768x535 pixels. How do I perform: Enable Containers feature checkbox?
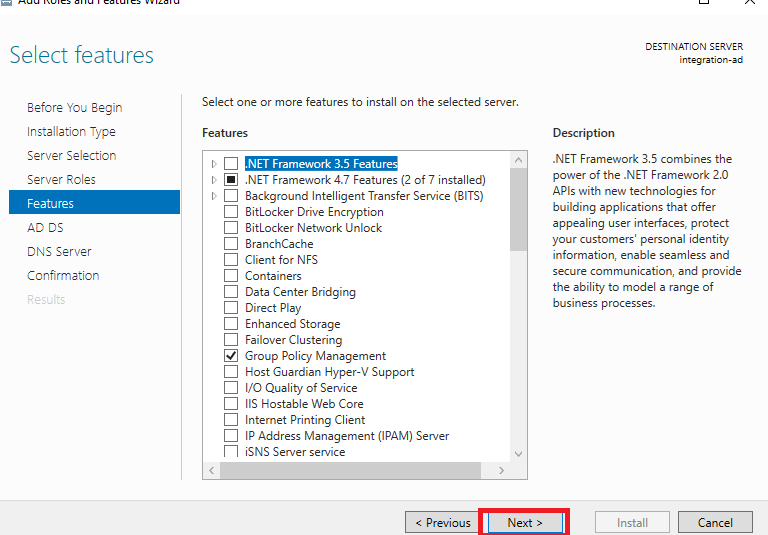[x=231, y=276]
